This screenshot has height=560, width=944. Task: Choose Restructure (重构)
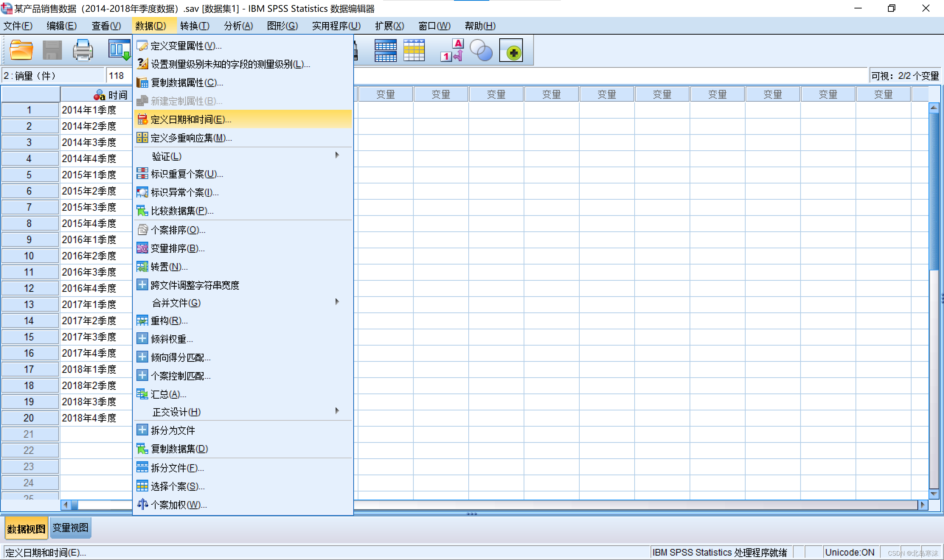tap(243, 321)
